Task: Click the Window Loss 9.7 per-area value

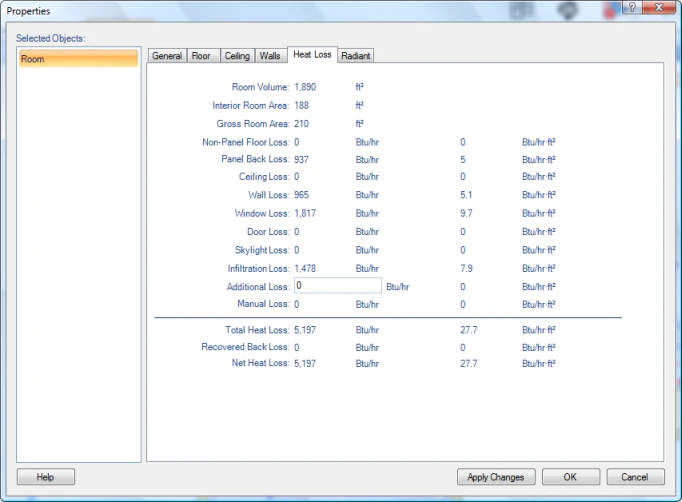Action: click(x=466, y=213)
